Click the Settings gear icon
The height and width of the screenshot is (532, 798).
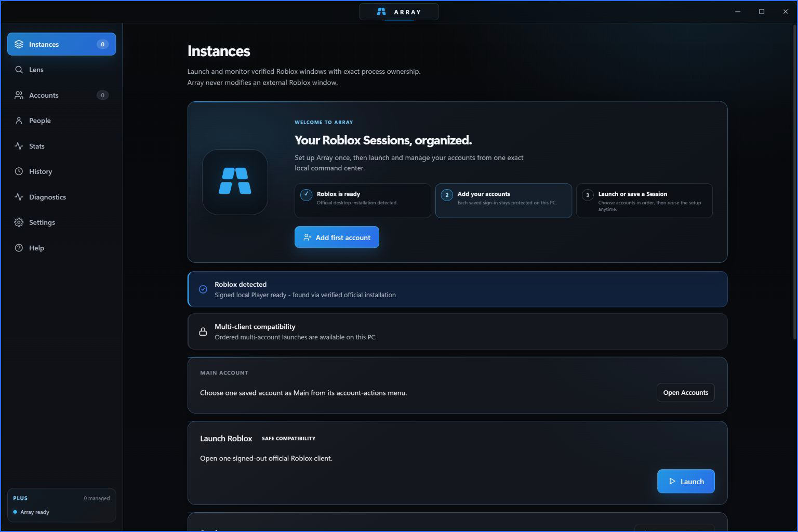point(19,222)
